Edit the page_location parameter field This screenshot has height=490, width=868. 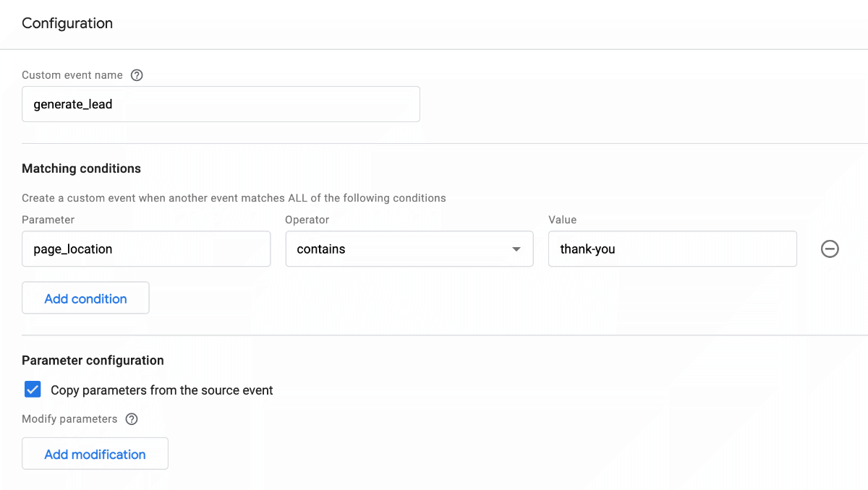click(x=146, y=249)
